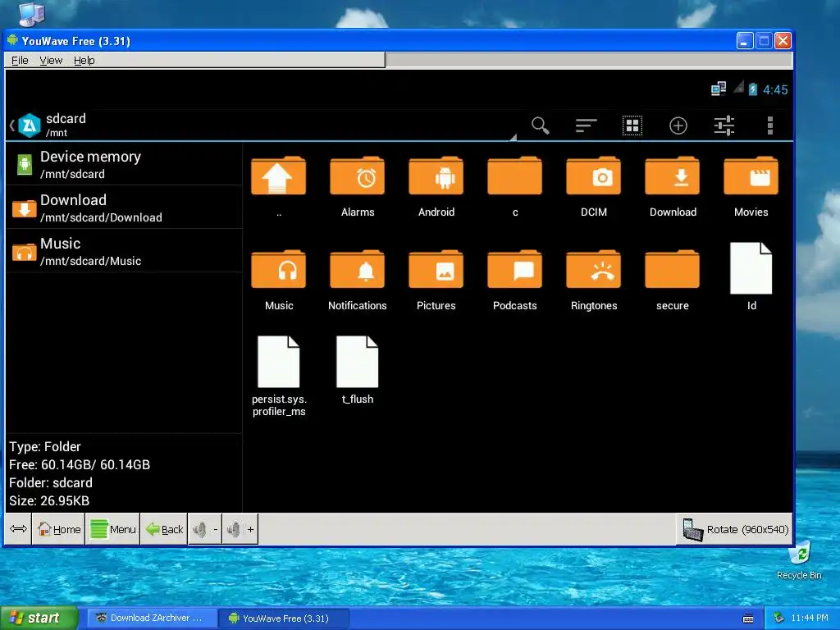Open the three-dot overflow menu
Viewport: 840px width, 630px height.
click(769, 126)
